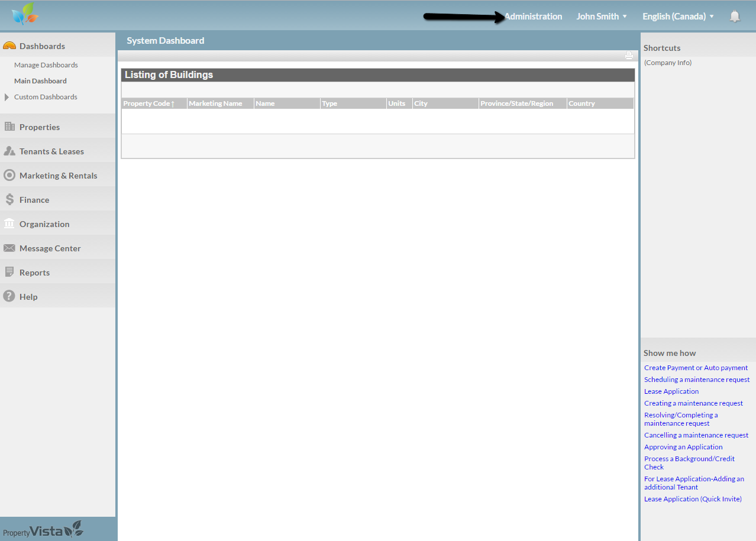
Task: Open the English (Canada) language dropdown
Action: tap(678, 17)
